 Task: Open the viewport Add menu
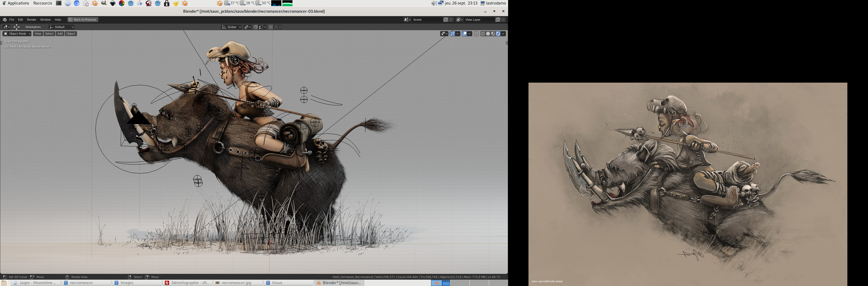[x=60, y=34]
